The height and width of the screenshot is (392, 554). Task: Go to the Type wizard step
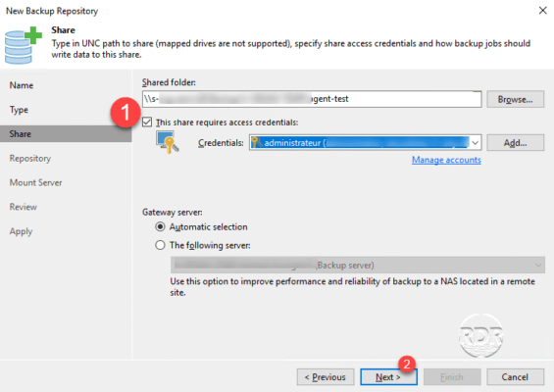coord(19,110)
